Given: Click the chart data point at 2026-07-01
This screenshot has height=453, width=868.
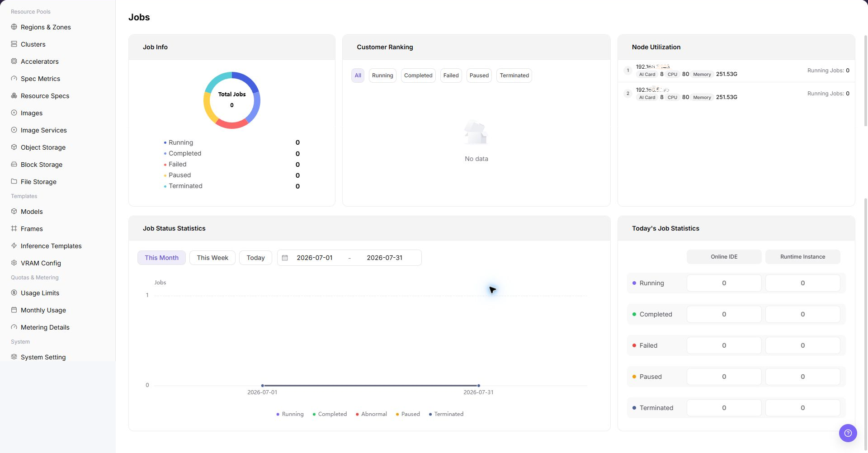Looking at the screenshot, I should pyautogui.click(x=263, y=386).
